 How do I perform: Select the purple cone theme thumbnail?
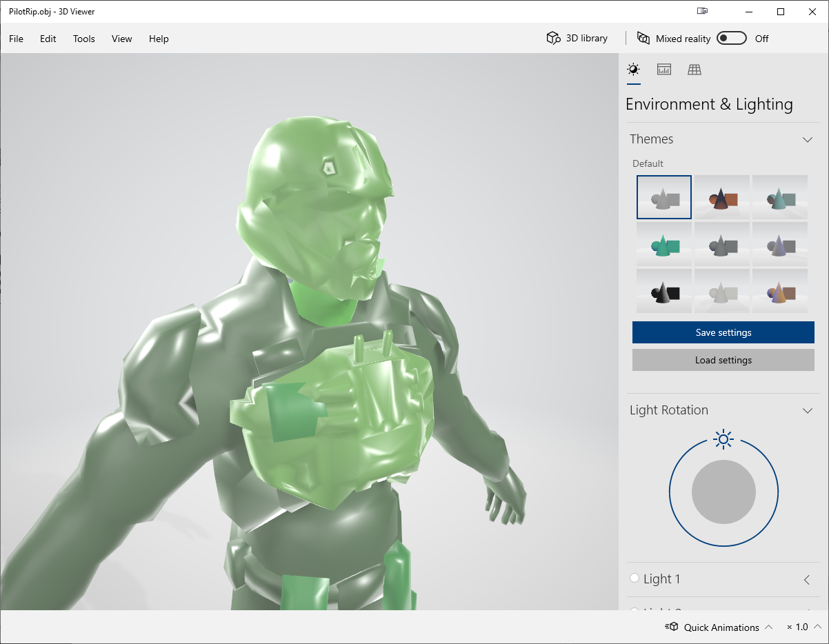[780, 244]
